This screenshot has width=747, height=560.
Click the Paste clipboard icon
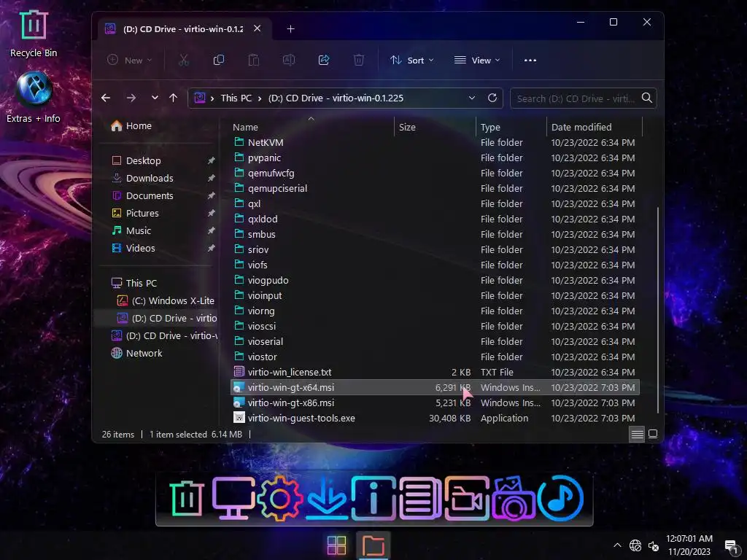[253, 60]
